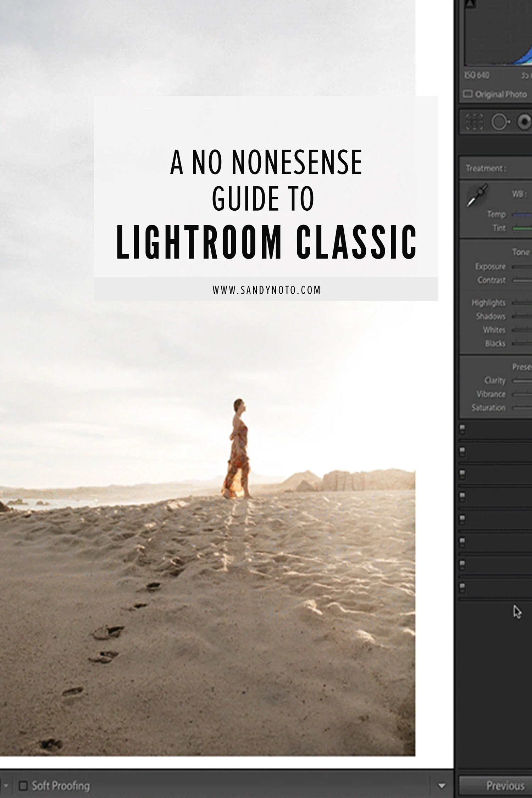This screenshot has height=798, width=532.
Task: Click the woman in the beach photo preview
Action: pyautogui.click(x=237, y=448)
